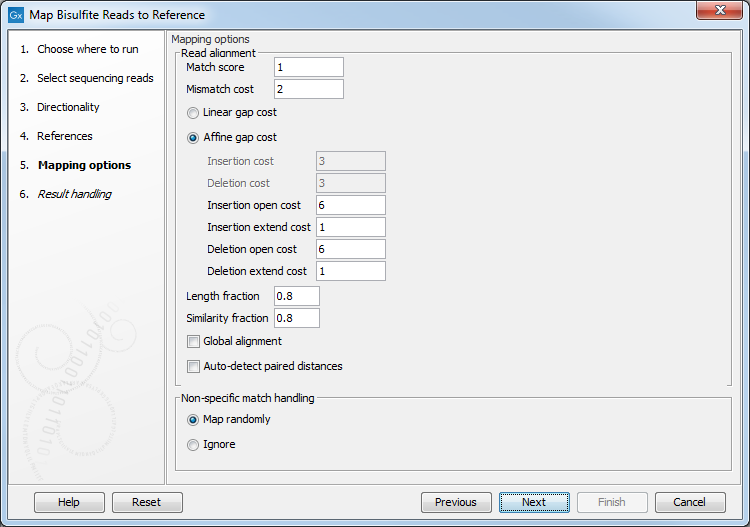
Task: Click into the Match score field
Action: tap(308, 67)
